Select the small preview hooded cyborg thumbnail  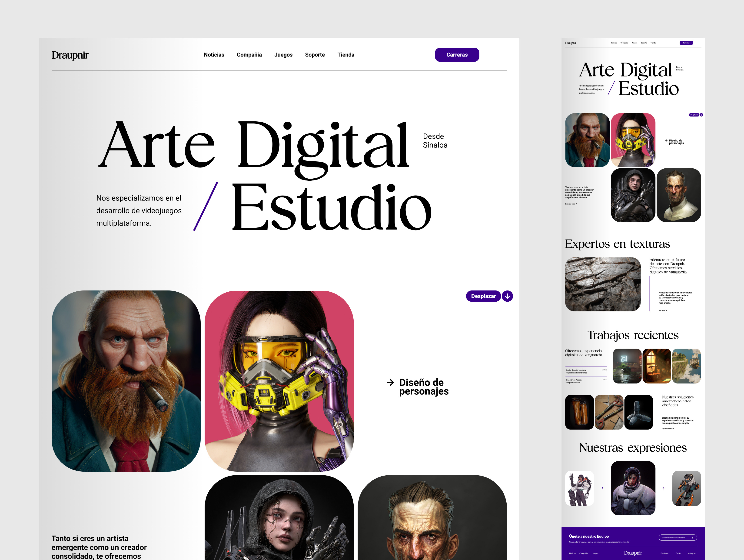point(633,195)
